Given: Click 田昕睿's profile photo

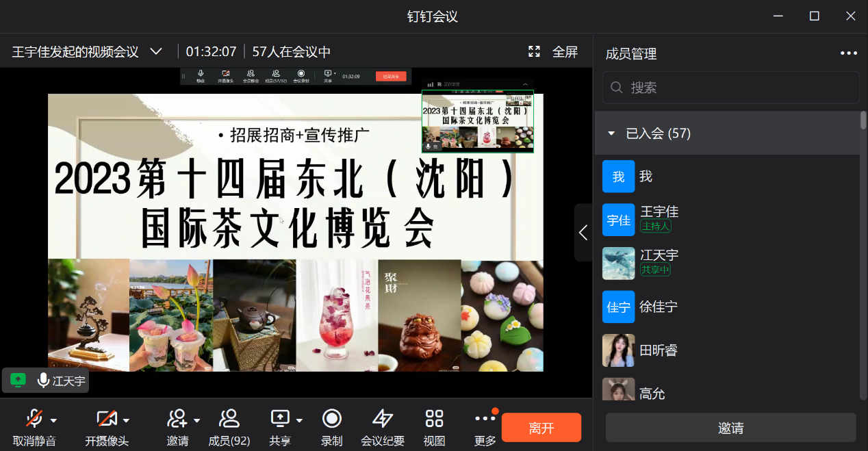Looking at the screenshot, I should (x=618, y=350).
